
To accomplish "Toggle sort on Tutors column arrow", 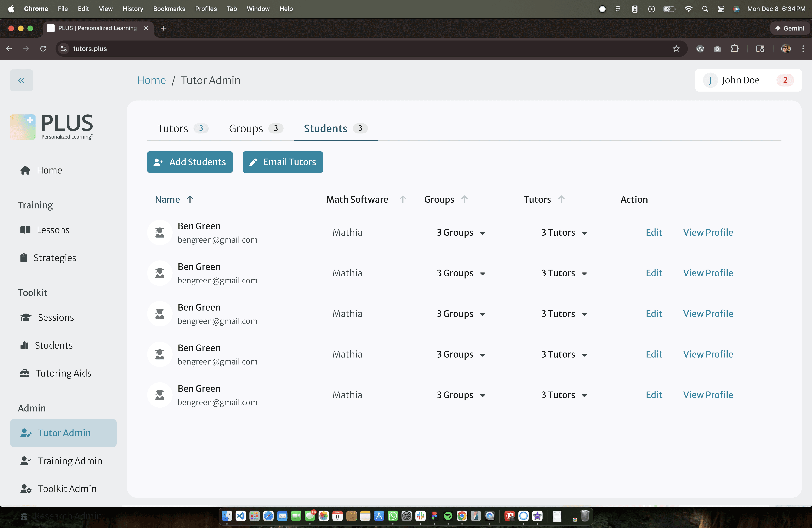I will coord(561,199).
